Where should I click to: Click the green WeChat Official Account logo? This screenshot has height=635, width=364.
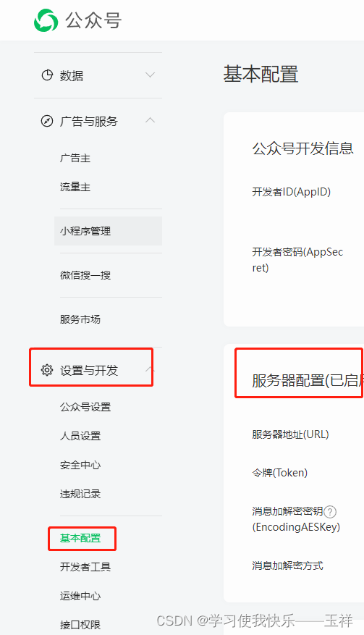pyautogui.click(x=46, y=20)
